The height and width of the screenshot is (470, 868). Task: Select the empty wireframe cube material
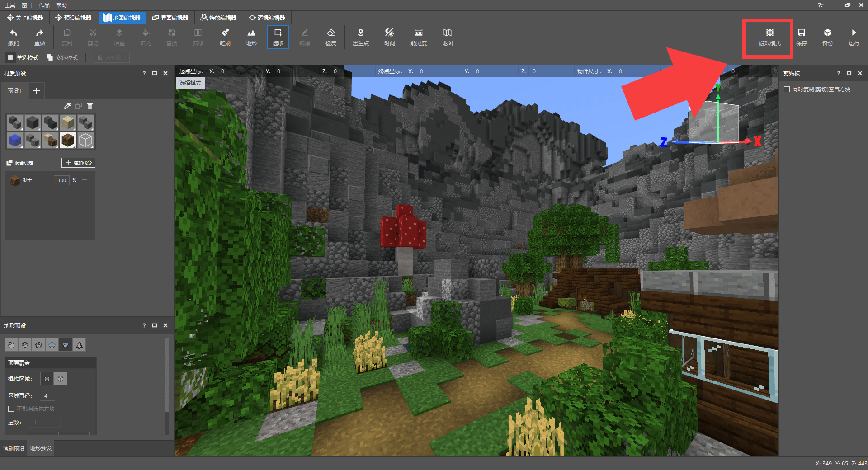(x=85, y=141)
